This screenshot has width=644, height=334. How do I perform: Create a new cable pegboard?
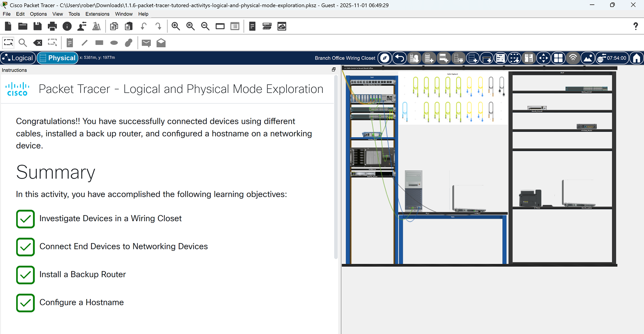(x=515, y=58)
